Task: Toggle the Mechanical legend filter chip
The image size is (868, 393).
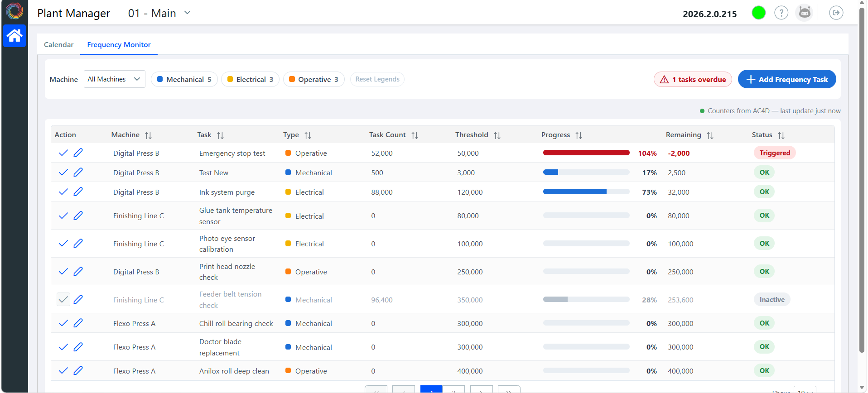Action: pos(184,79)
